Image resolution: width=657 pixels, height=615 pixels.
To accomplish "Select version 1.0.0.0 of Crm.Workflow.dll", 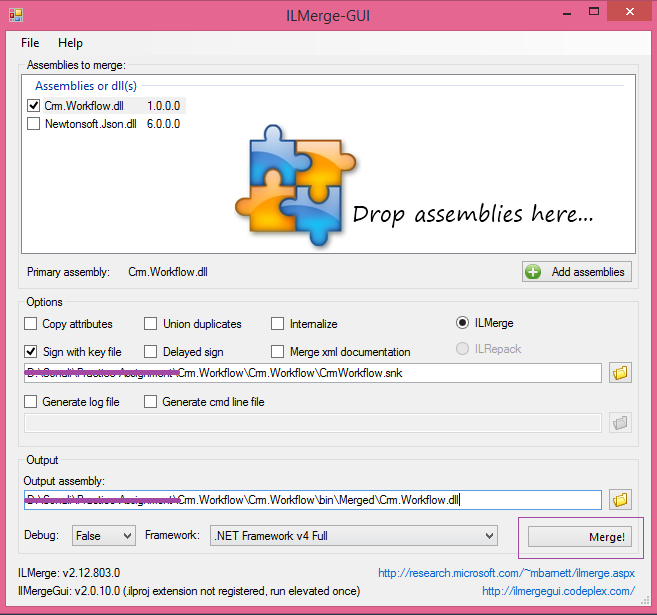I will [163, 106].
